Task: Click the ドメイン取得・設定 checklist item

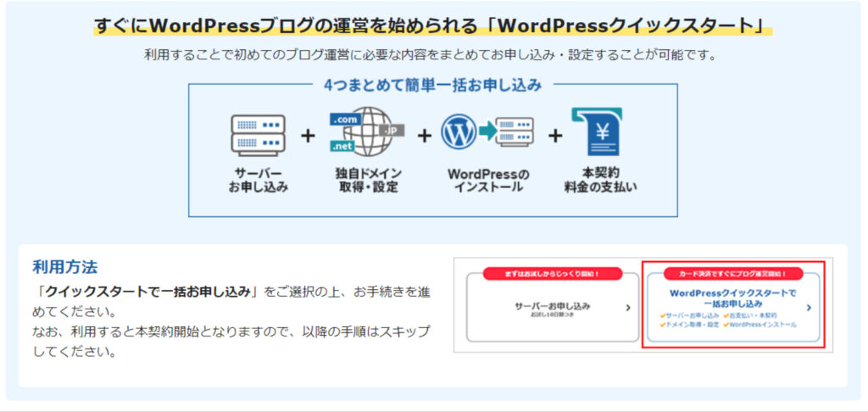Action: tap(688, 325)
